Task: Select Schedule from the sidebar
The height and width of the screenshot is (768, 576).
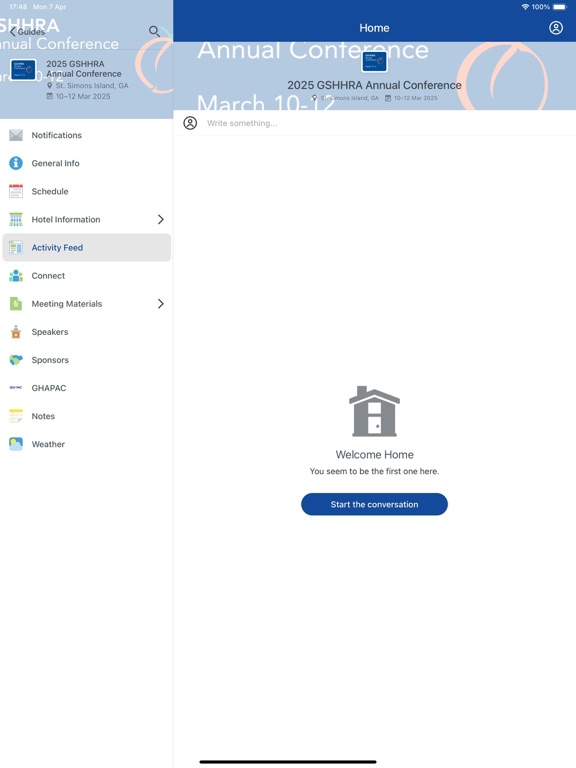Action: [87, 191]
